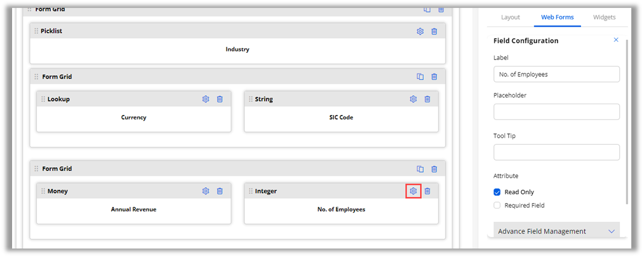Enable the Required Field checkbox
This screenshot has height=257, width=644.
pos(498,205)
